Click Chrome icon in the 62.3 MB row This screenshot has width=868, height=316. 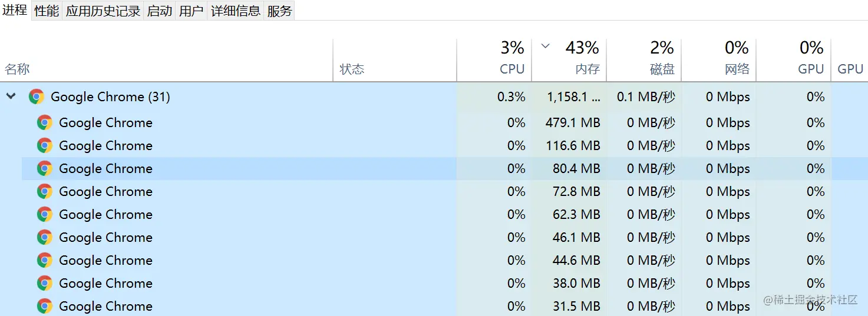coord(45,214)
